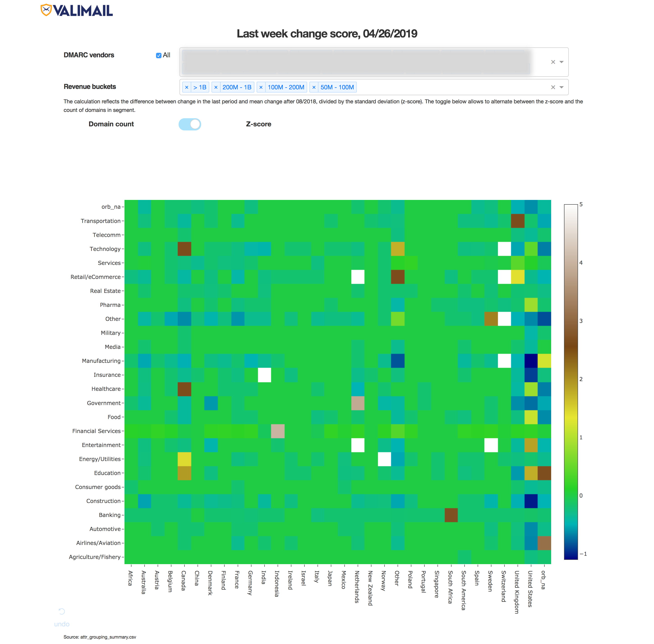Image resolution: width=654 pixels, height=644 pixels.
Task: Click the undo text link
Action: 62,624
